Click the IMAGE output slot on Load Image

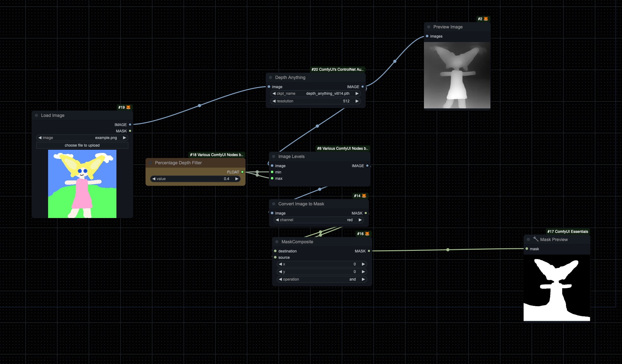pyautogui.click(x=130, y=124)
